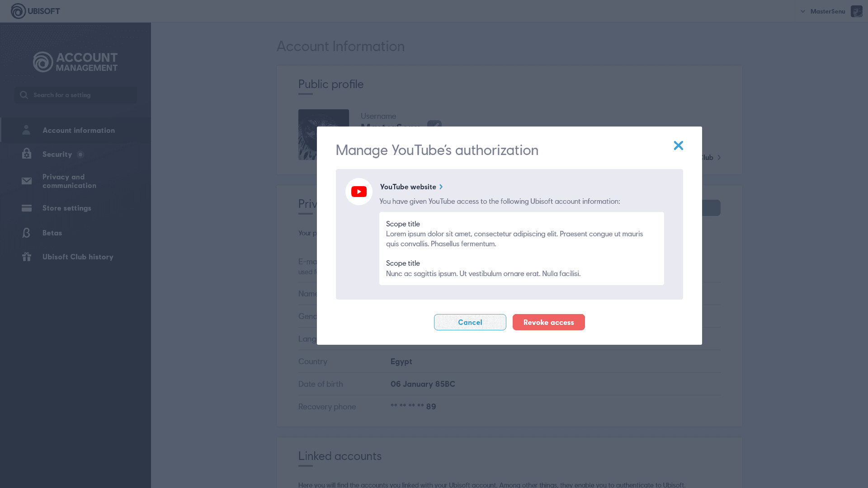Click the Ubisoft Club history gift icon

point(26,257)
